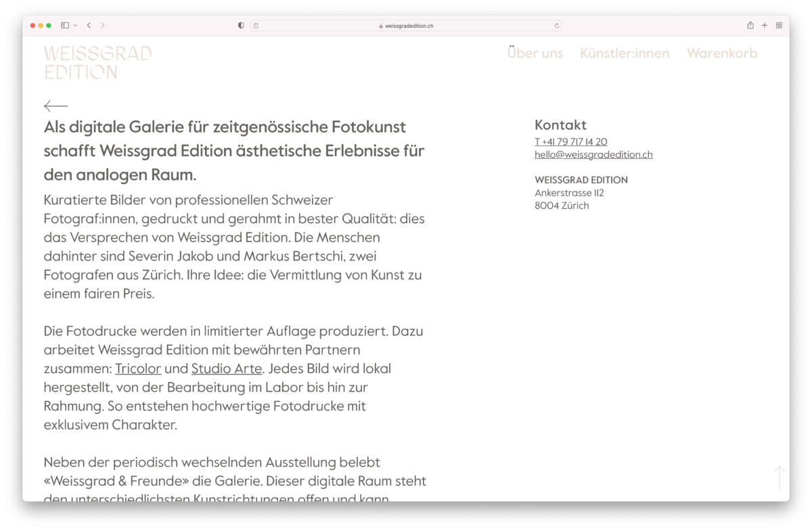The height and width of the screenshot is (531, 812).
Task: Toggle the Safari sidebar icon
Action: pyautogui.click(x=65, y=26)
